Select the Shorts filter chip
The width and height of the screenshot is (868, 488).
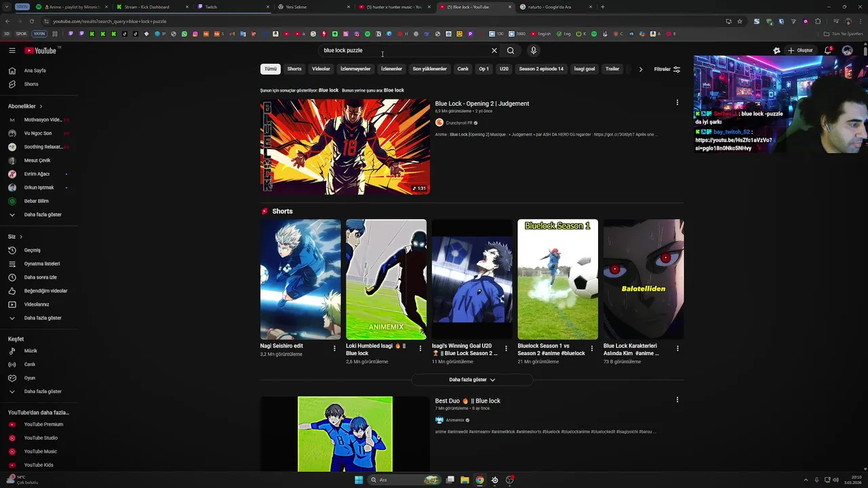click(294, 69)
